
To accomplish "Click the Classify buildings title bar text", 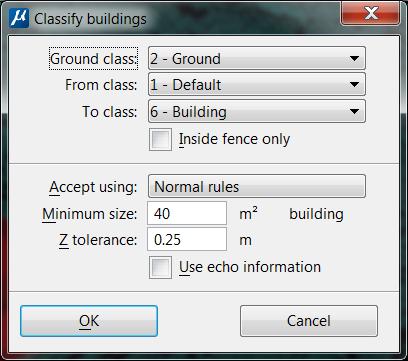I will coord(90,19).
